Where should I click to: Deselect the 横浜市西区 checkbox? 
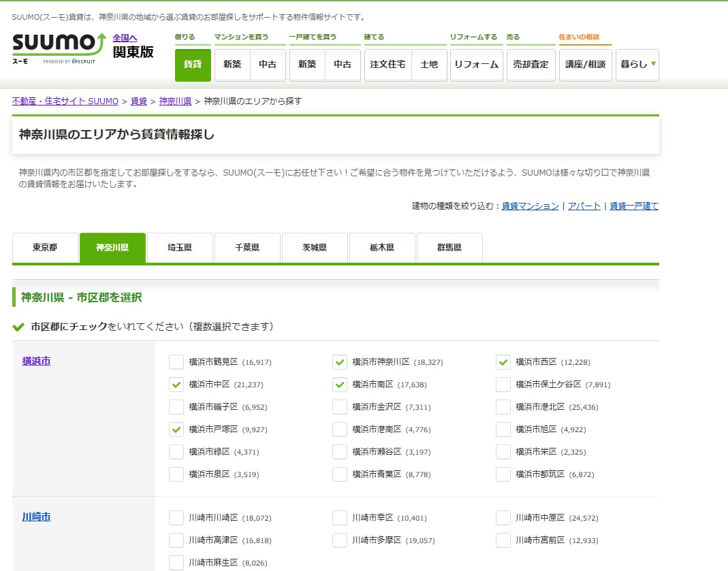(x=503, y=362)
